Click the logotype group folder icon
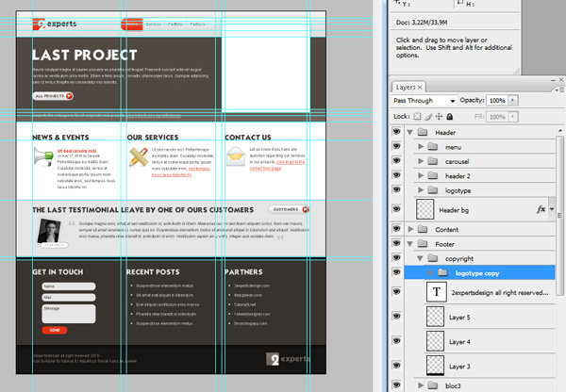Image resolution: width=566 pixels, height=392 pixels. (432, 190)
